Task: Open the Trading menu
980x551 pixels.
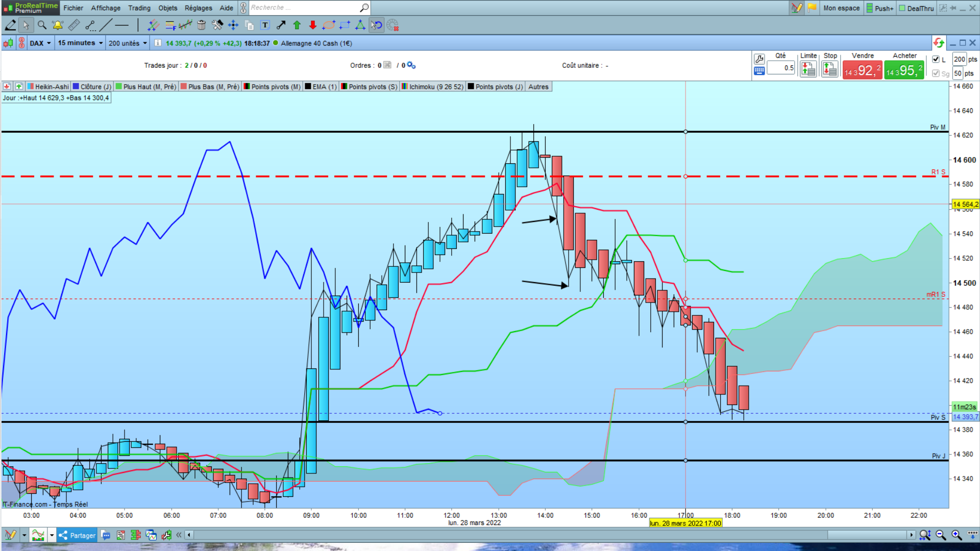Action: (139, 8)
